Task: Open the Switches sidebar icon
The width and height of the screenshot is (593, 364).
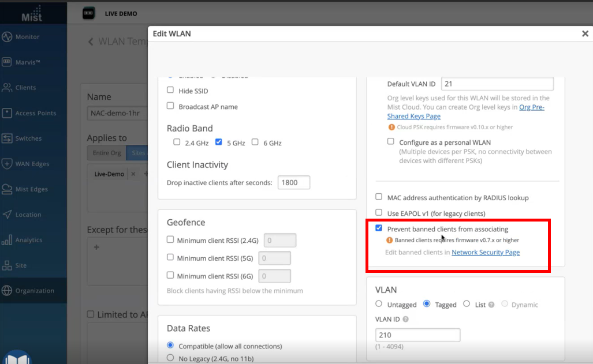Action: [x=8, y=138]
